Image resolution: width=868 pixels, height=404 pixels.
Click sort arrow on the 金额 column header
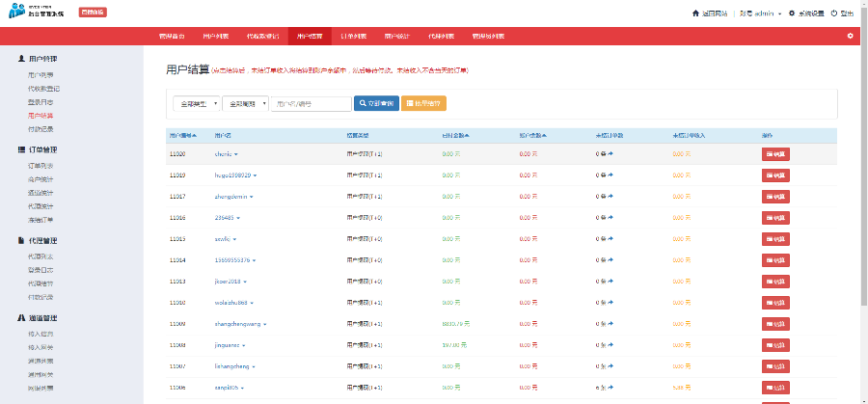coord(467,136)
